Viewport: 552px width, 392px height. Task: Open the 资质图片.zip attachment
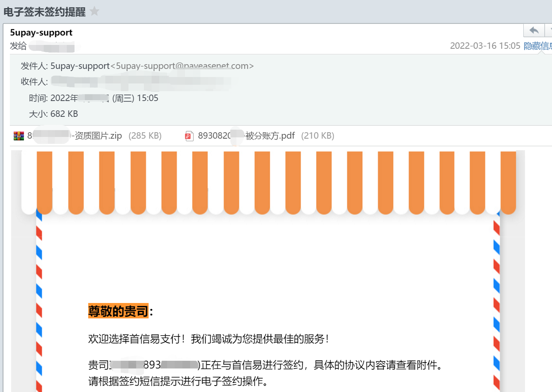click(x=75, y=136)
